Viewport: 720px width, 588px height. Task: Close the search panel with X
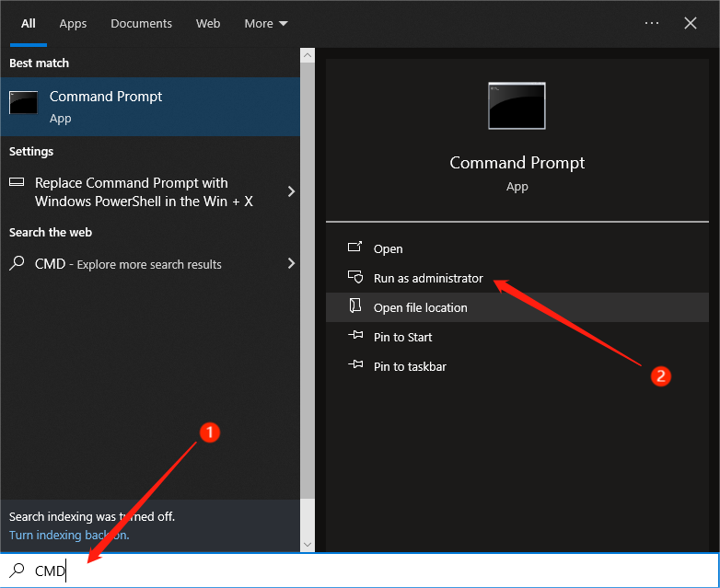point(691,23)
